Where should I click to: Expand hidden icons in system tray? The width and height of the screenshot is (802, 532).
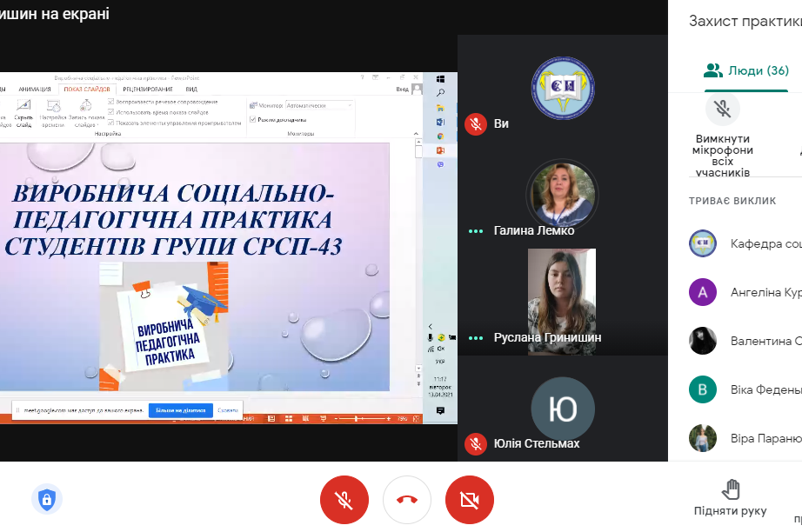coord(431,327)
